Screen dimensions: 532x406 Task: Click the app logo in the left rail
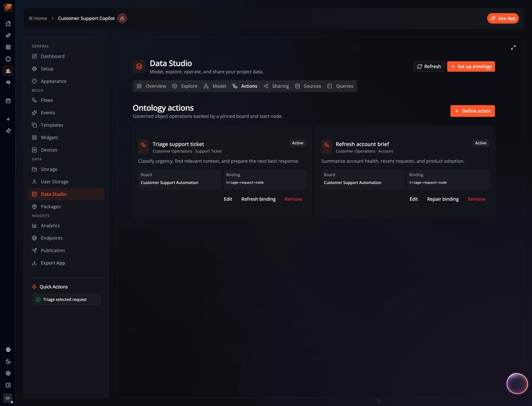tap(8, 8)
